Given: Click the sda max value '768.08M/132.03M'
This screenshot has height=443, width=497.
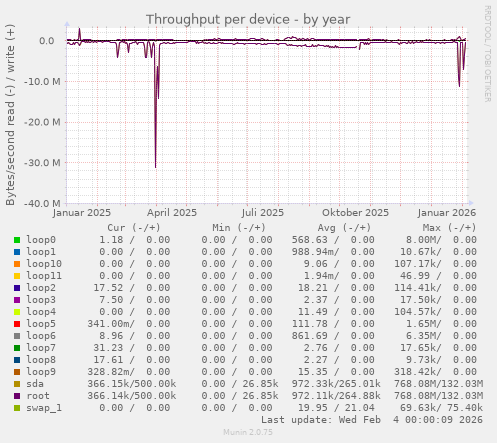Looking at the screenshot, I should pos(438,384).
